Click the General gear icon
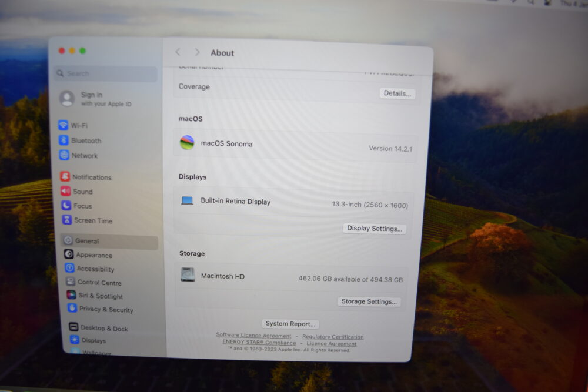The image size is (588, 392). coord(68,240)
